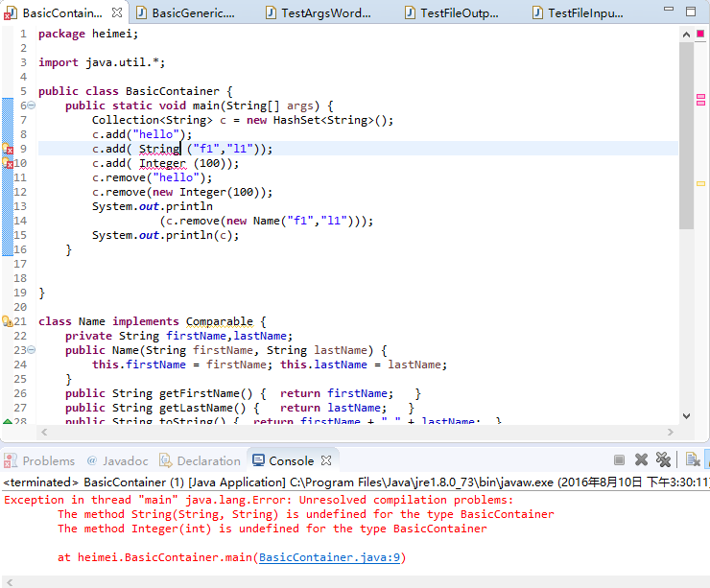Click 'c.remove("hello");' on line 11

(x=153, y=177)
